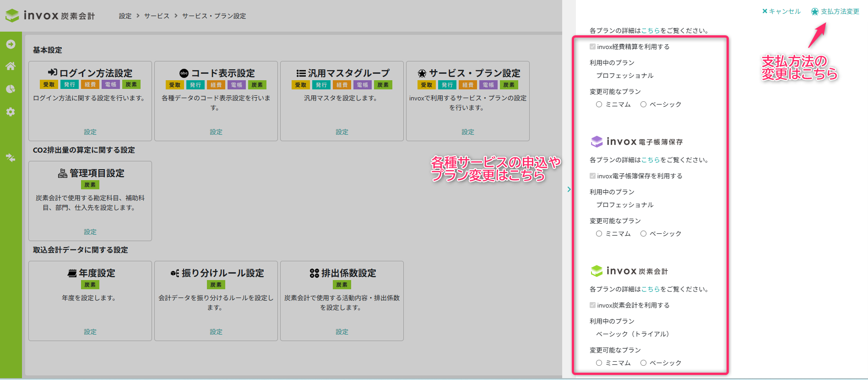Click the invox 電子帳簿保存 purple layers logo
Viewport: 868px width, 380px height.
click(x=597, y=142)
